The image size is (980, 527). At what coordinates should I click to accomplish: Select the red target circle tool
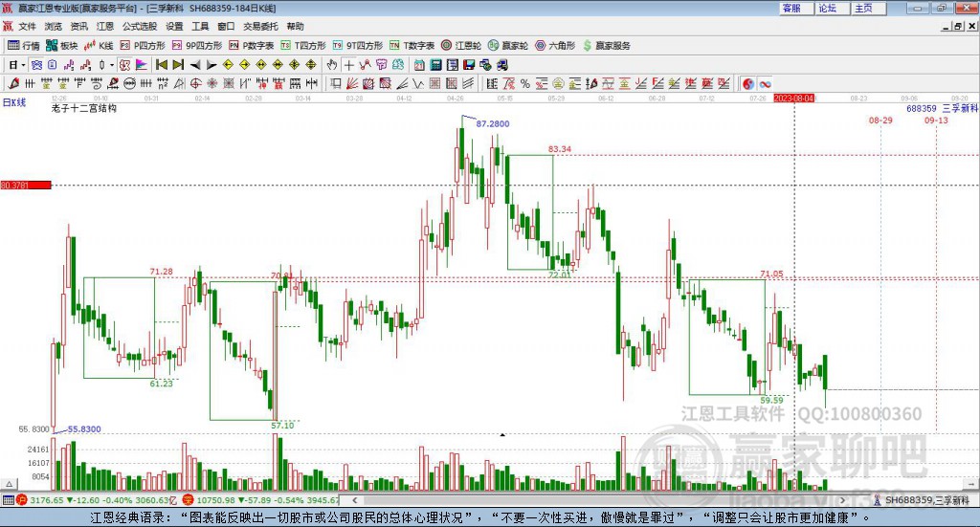195,83
